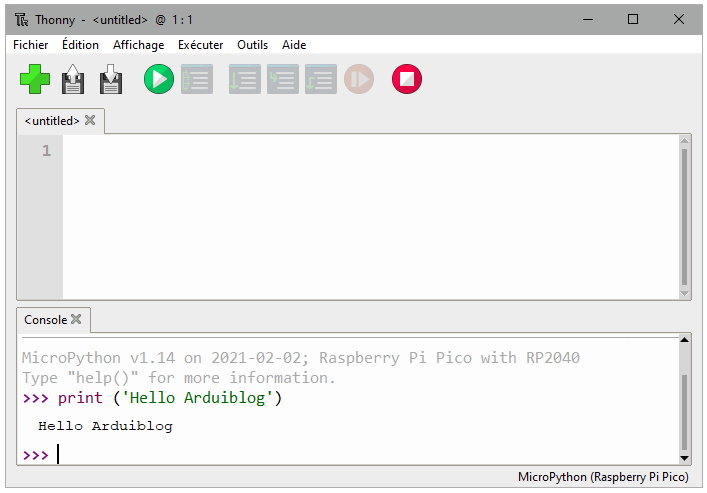707x493 pixels.
Task: Save the file with the save icon
Action: 110,79
